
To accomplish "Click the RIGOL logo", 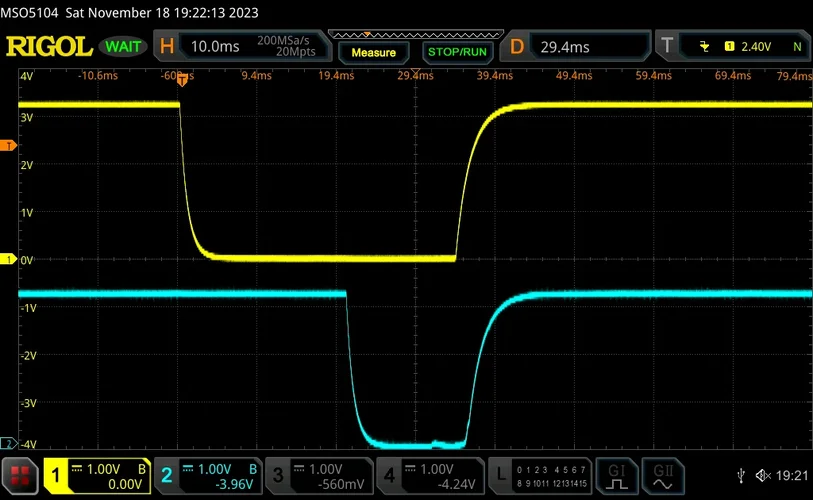I will coord(48,47).
